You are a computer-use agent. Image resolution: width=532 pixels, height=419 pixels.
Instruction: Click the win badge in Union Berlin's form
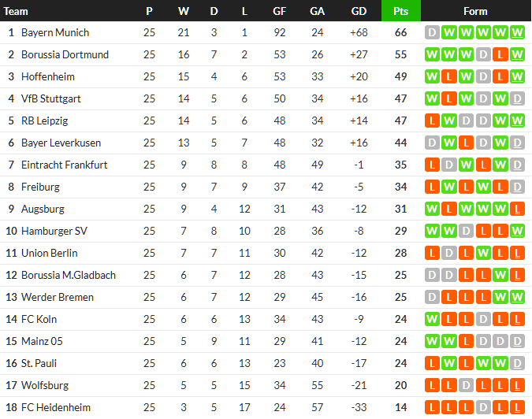pos(483,254)
